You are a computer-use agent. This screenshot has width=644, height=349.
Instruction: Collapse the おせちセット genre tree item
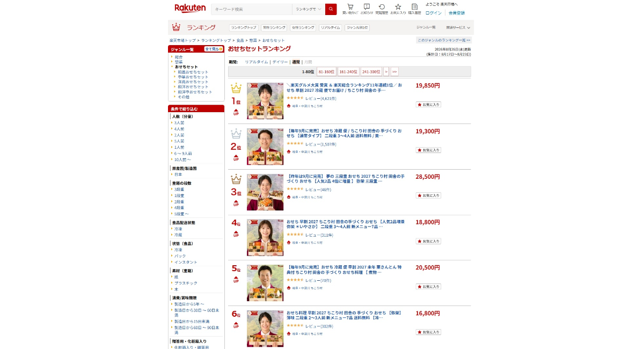(186, 67)
